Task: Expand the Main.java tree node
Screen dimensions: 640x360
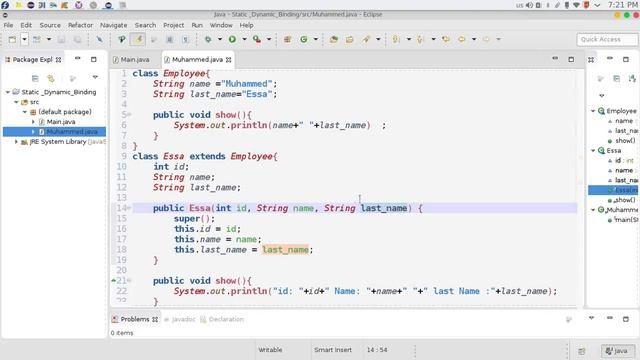Action: point(33,122)
